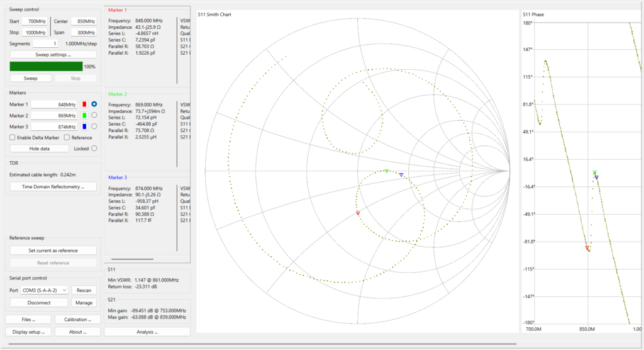Expand the serial Port COM3 dropdown

[x=45, y=290]
